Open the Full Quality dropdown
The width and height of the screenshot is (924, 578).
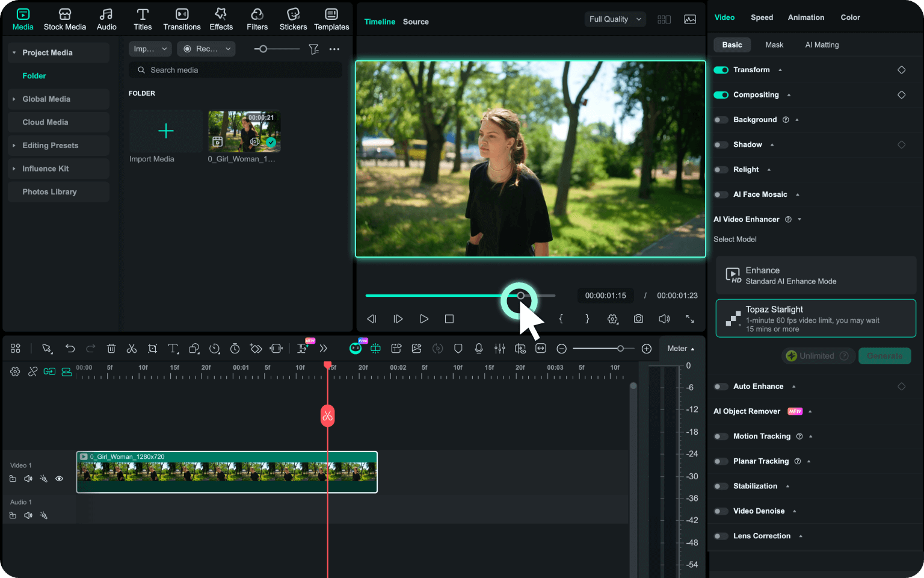(614, 19)
